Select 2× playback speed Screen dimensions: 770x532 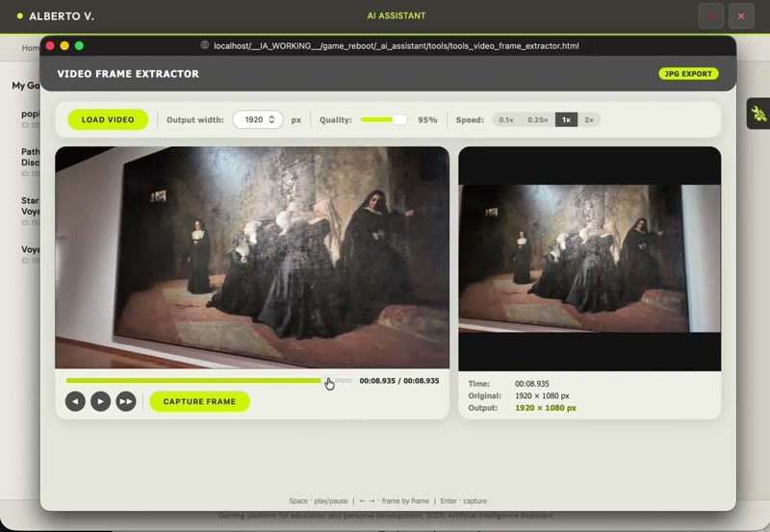[589, 119]
